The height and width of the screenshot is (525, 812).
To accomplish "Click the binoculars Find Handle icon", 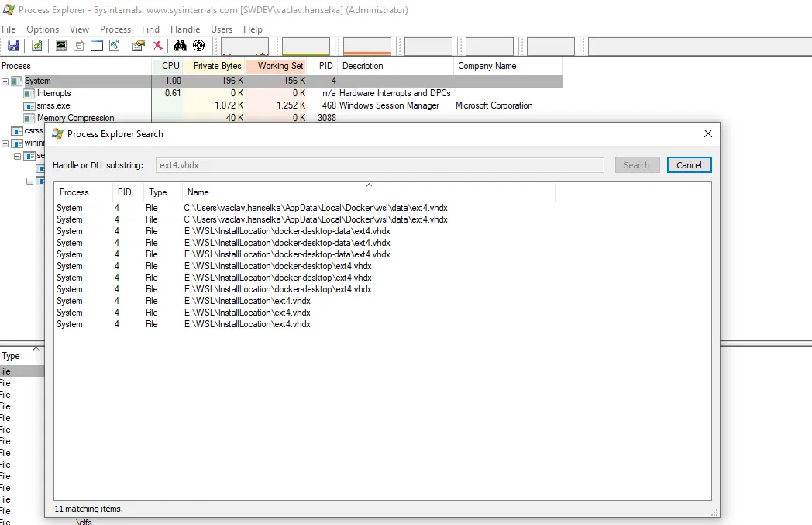I will coord(181,46).
